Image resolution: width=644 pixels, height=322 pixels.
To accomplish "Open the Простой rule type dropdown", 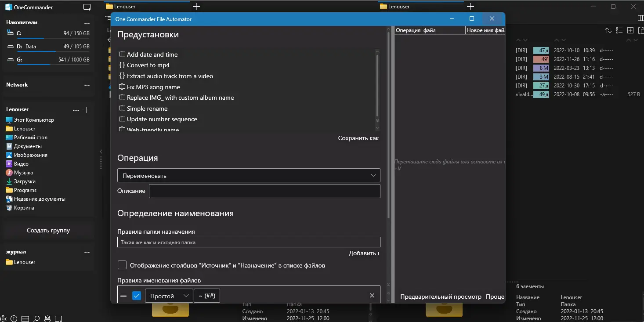I will coord(169,296).
